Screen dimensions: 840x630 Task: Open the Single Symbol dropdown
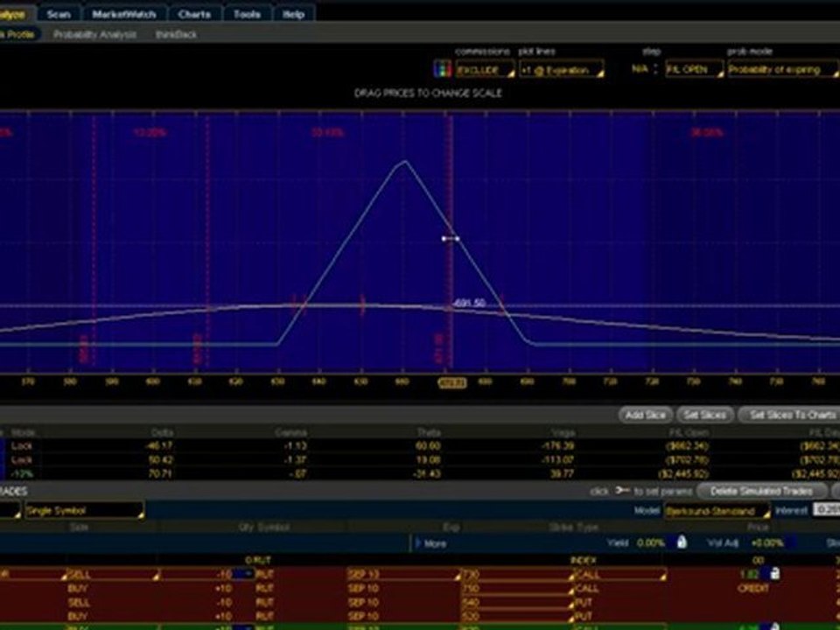[84, 510]
